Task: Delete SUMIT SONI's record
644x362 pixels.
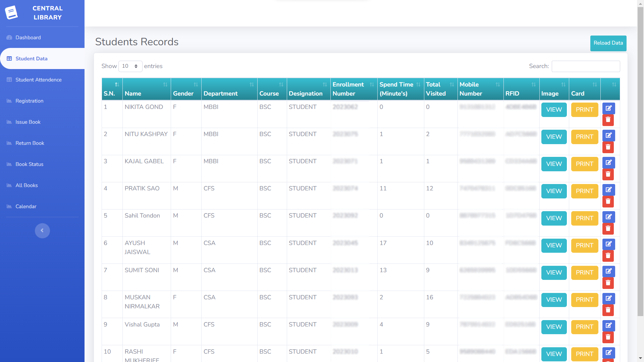Action: click(x=608, y=283)
